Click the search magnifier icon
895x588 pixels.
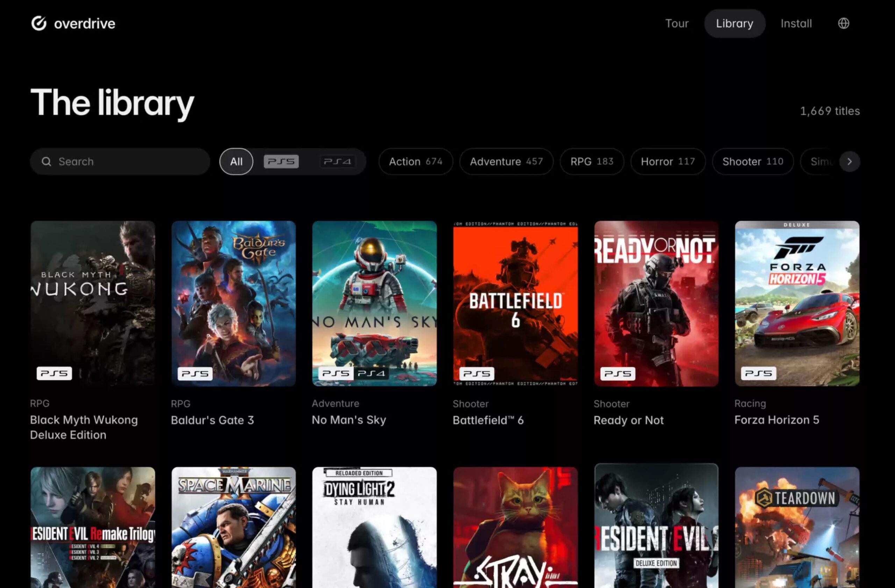pos(46,161)
